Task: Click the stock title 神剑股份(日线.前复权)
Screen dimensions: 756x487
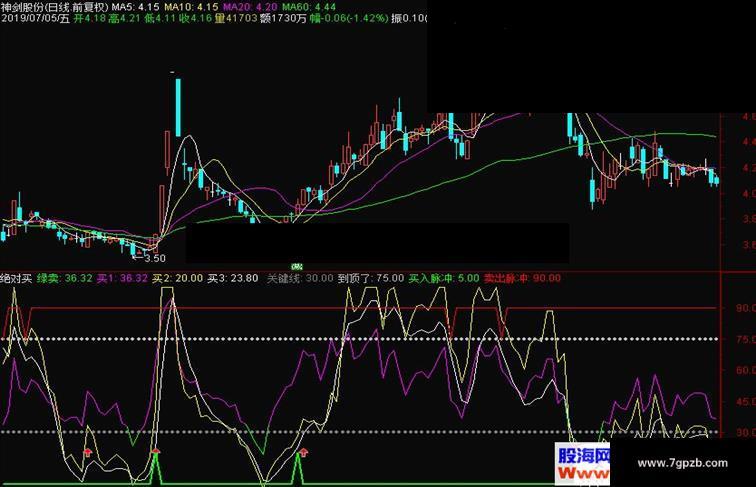Action: [x=54, y=7]
